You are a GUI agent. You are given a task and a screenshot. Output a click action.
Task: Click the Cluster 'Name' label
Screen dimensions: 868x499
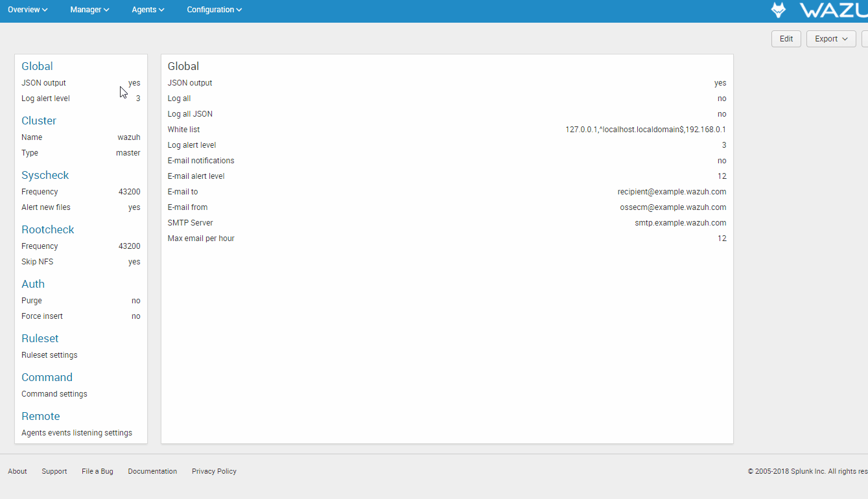click(x=32, y=137)
